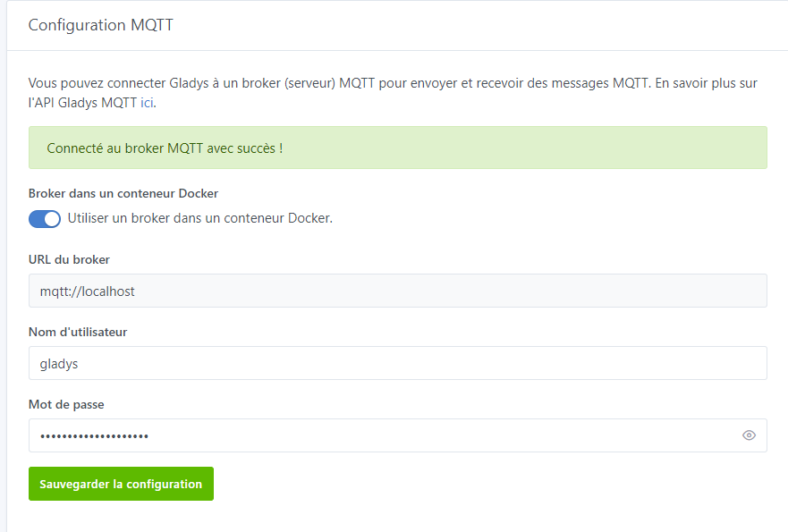This screenshot has height=532, width=788.
Task: Click the "Mot de passe" field label
Action: coord(66,405)
